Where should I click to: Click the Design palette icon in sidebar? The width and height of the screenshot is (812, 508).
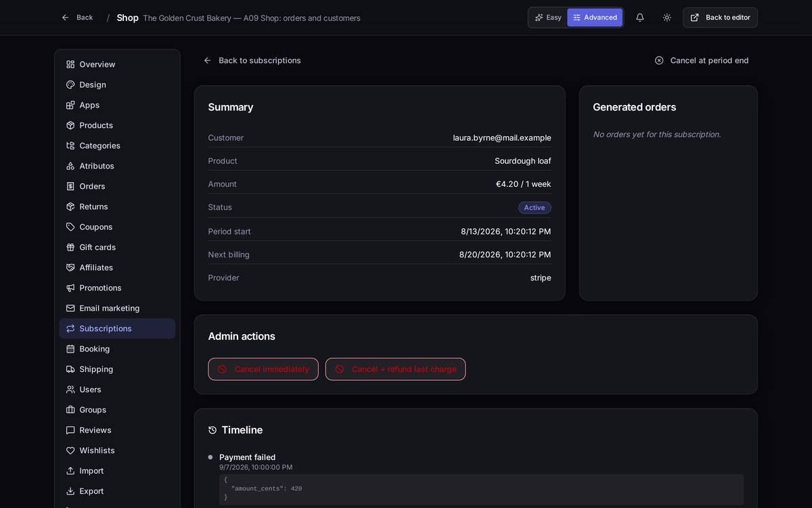(x=70, y=85)
